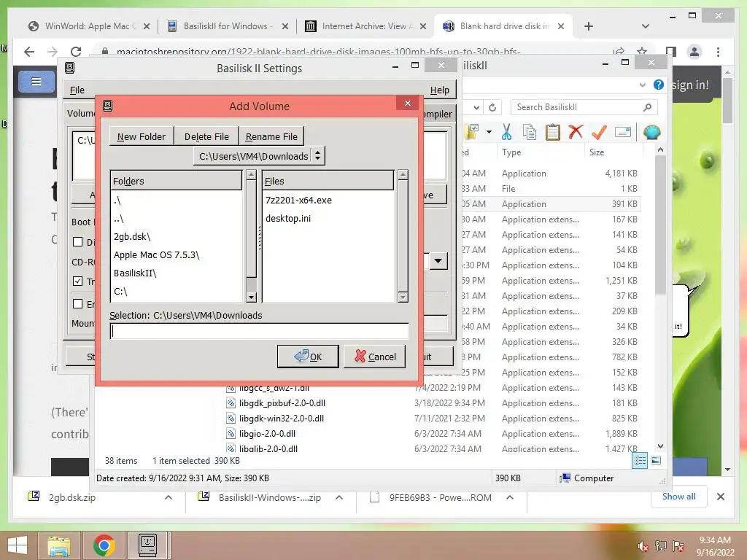Click the scissors Cut icon in Explorer toolbar
Viewport: 747px width, 560px height.
[x=506, y=132]
